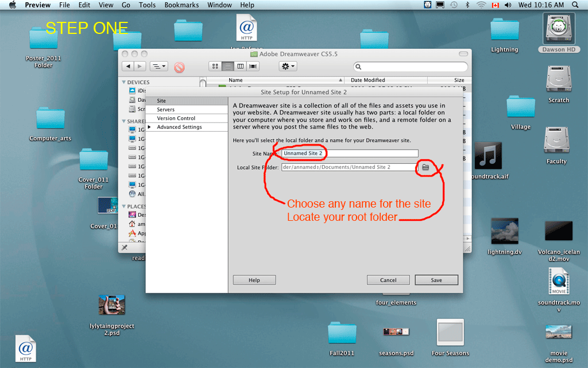This screenshot has width=588, height=368.
Task: Click the Help button in Site Setup
Action: 254,280
